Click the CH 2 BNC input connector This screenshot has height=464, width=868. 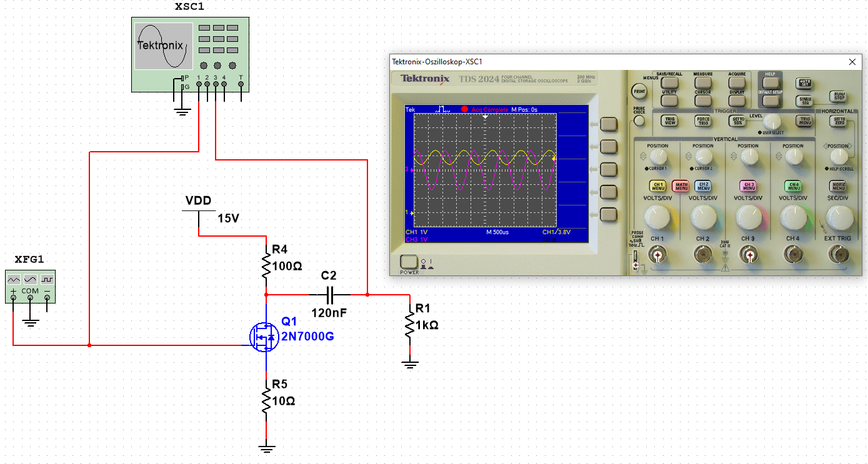703,255
